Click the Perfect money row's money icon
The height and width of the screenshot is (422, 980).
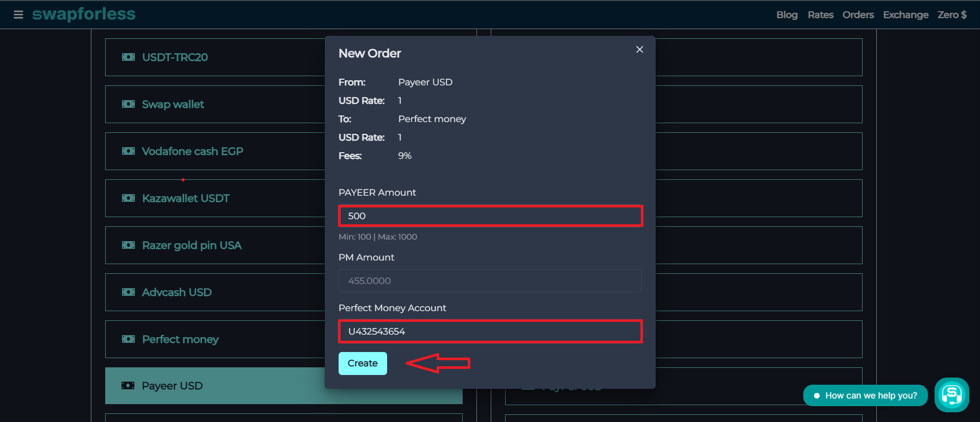tap(128, 339)
